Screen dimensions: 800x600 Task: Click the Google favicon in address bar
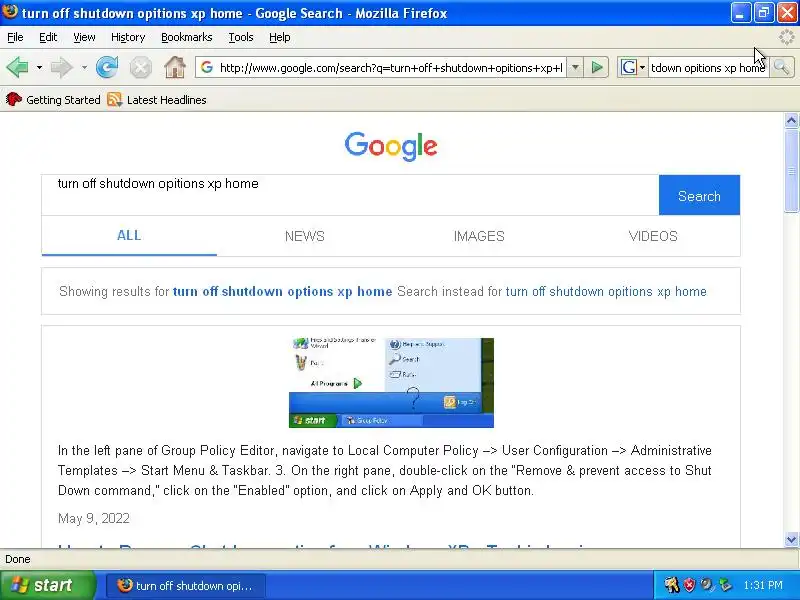[207, 67]
